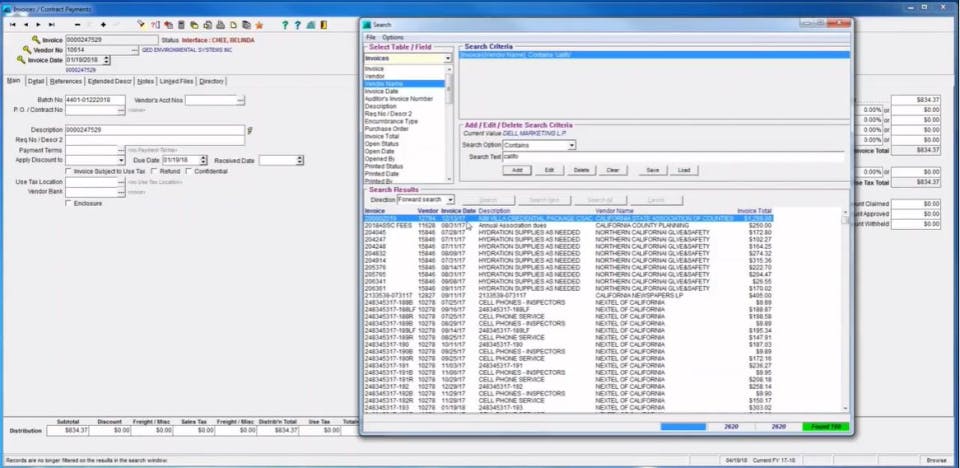Switch to the Notes tab

click(145, 81)
